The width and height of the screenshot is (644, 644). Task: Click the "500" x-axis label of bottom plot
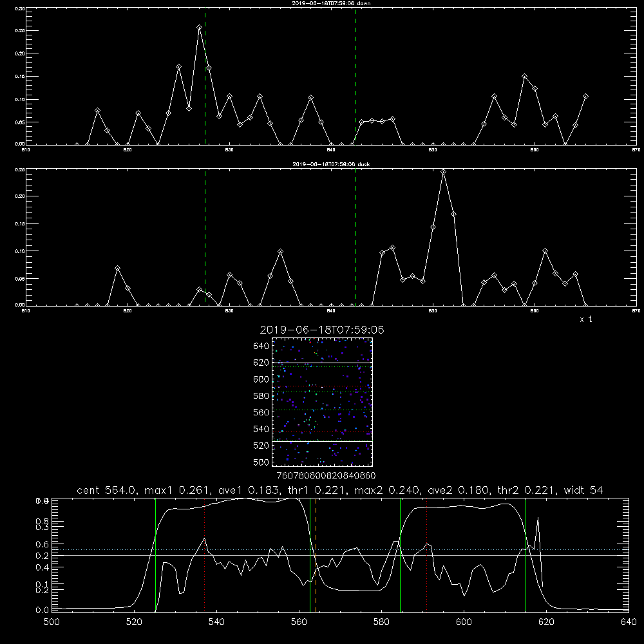pyautogui.click(x=52, y=622)
